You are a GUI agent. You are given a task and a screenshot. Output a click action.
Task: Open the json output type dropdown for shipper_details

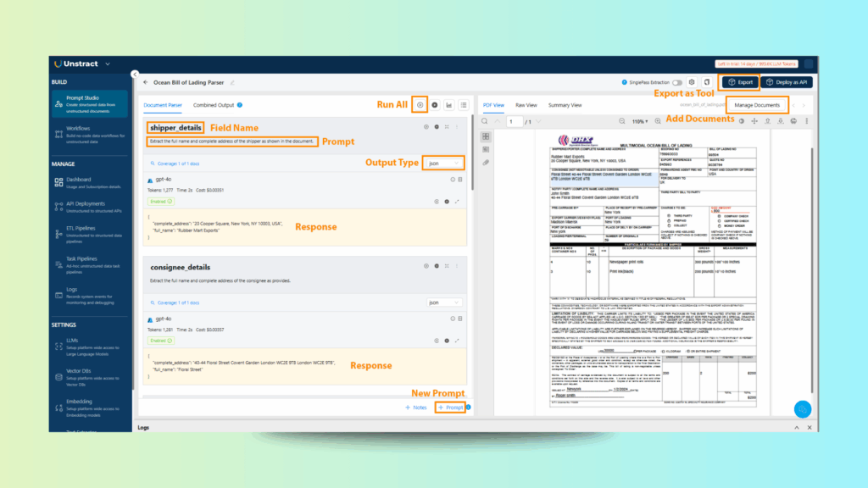pyautogui.click(x=445, y=163)
